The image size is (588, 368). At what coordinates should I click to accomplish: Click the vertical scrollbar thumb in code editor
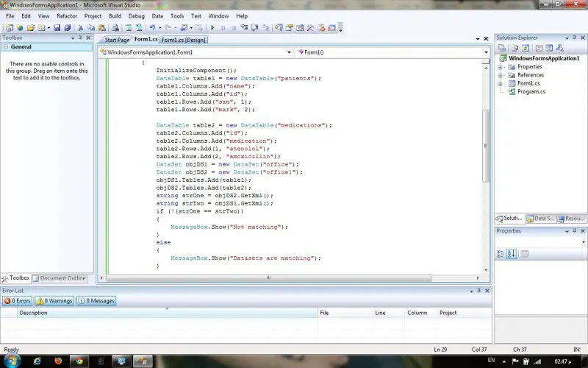(x=486, y=146)
